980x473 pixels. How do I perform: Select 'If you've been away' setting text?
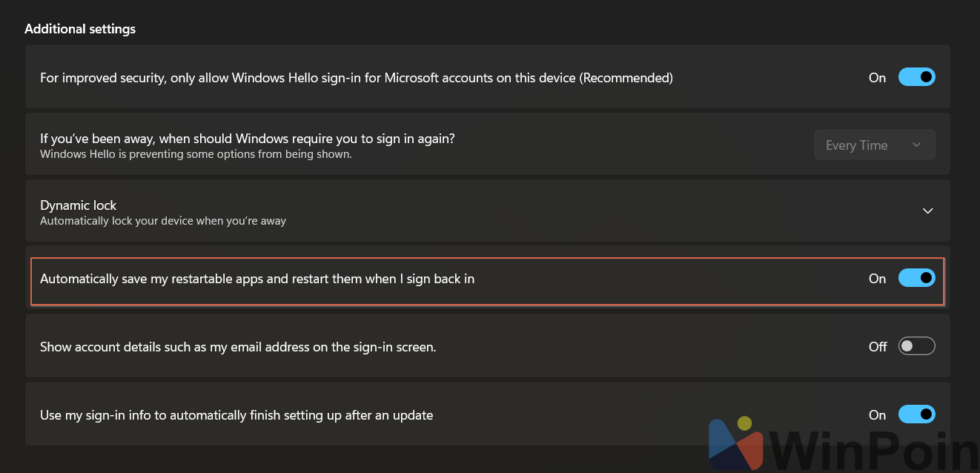(248, 139)
